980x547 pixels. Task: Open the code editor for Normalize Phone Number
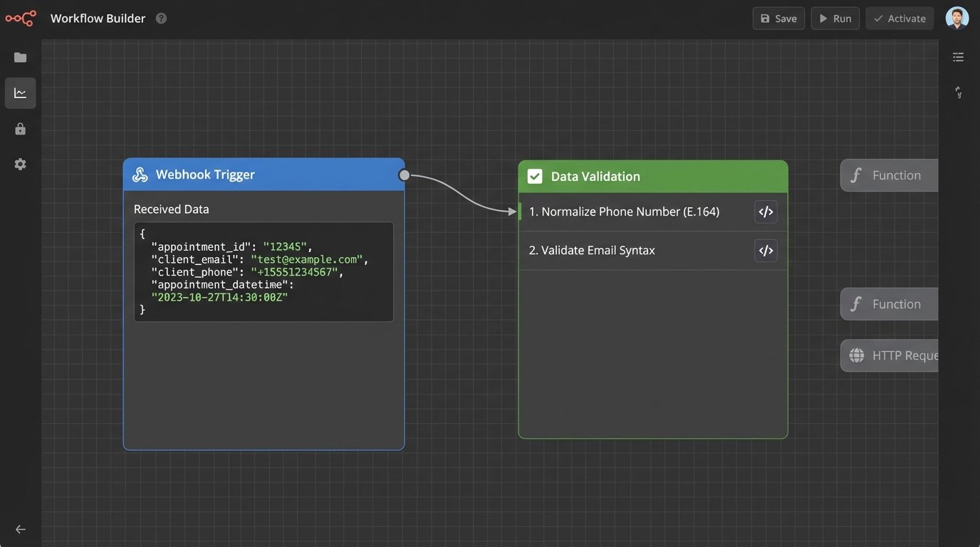(766, 211)
